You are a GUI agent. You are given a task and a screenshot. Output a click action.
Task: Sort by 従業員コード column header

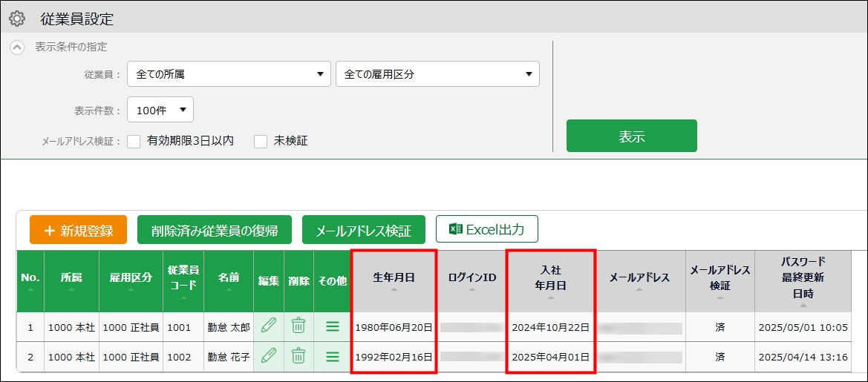pos(183,281)
